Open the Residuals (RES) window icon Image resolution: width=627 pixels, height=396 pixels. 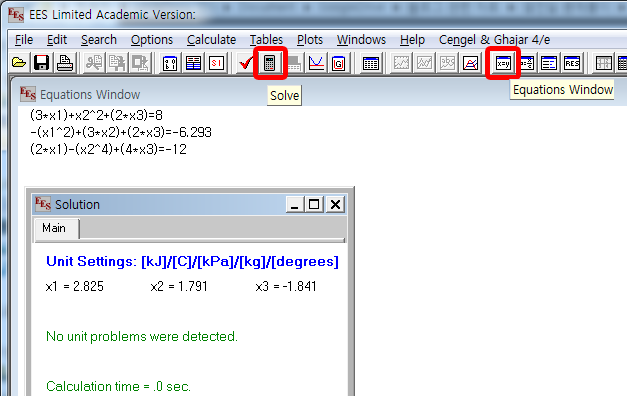572,63
